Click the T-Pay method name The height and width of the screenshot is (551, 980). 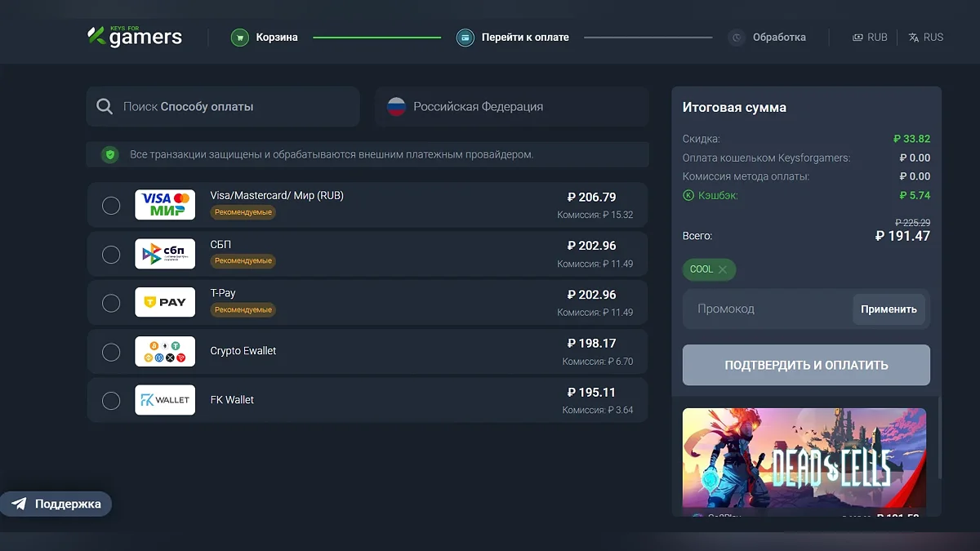pos(223,293)
